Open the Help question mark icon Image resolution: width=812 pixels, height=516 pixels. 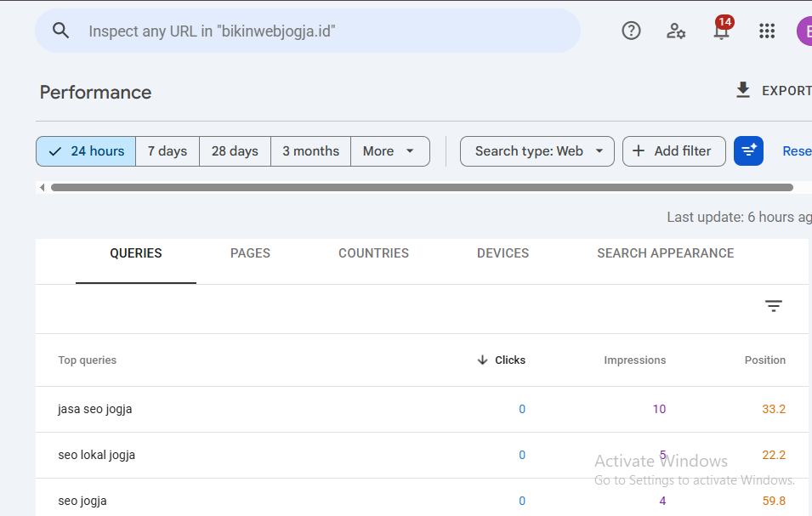coord(631,31)
